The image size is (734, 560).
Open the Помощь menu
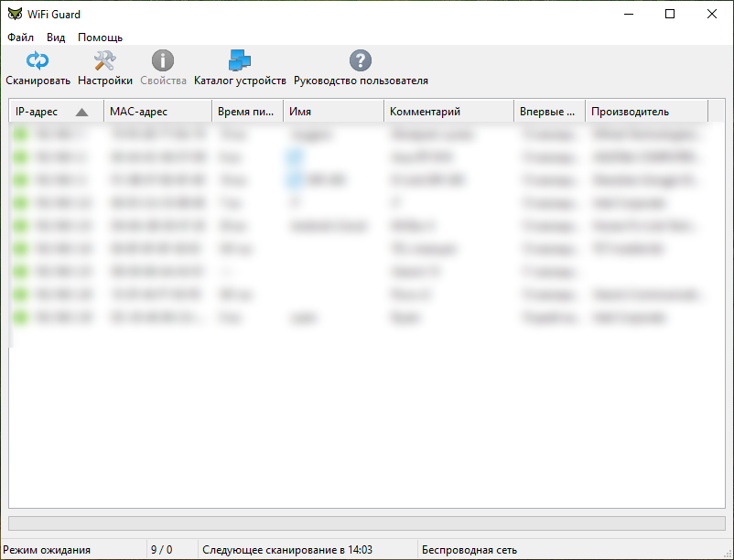[100, 38]
